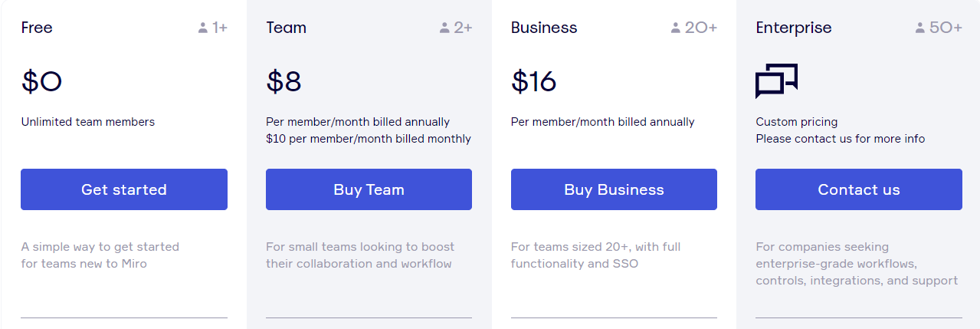The height and width of the screenshot is (329, 980).
Task: Select the Free plan heading
Action: [x=37, y=28]
